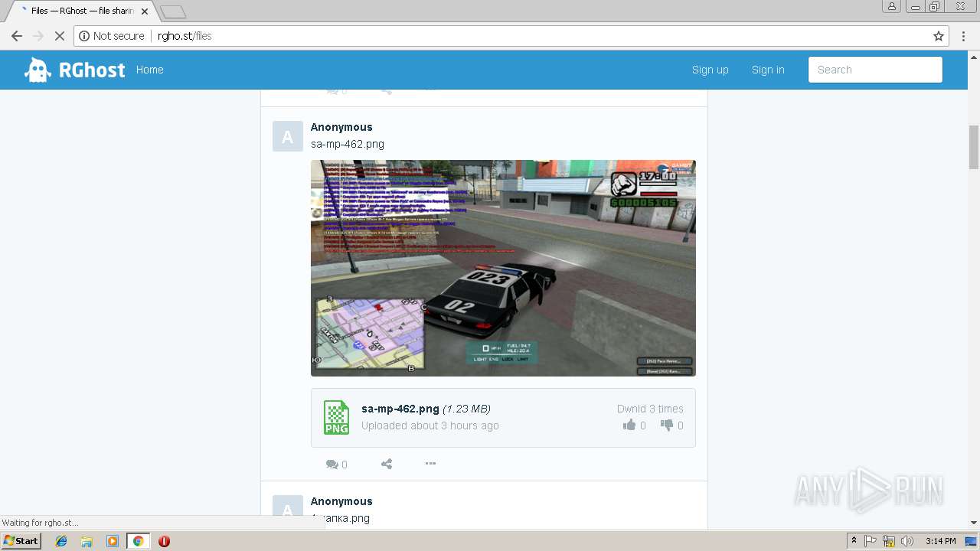Open the Windows Start menu
This screenshot has height=551, width=980.
click(x=21, y=541)
